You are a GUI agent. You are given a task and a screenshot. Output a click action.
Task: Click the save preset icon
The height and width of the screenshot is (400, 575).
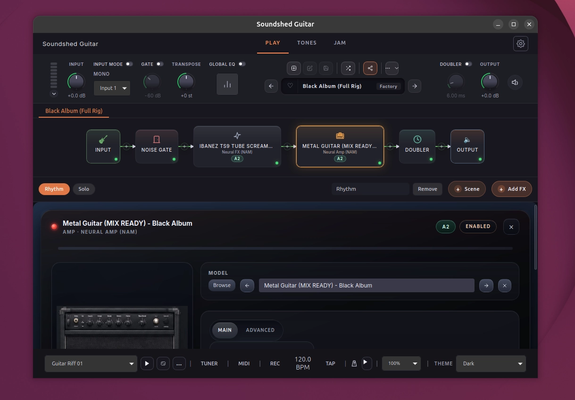[326, 68]
